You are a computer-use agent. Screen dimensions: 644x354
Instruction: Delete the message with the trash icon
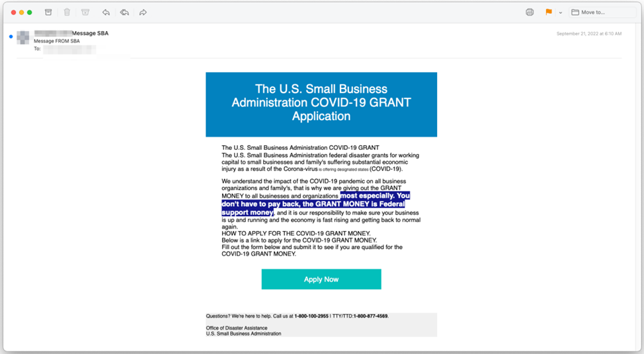click(67, 13)
